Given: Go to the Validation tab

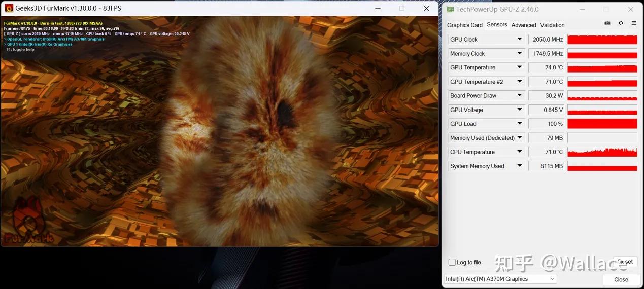Looking at the screenshot, I should [x=552, y=25].
